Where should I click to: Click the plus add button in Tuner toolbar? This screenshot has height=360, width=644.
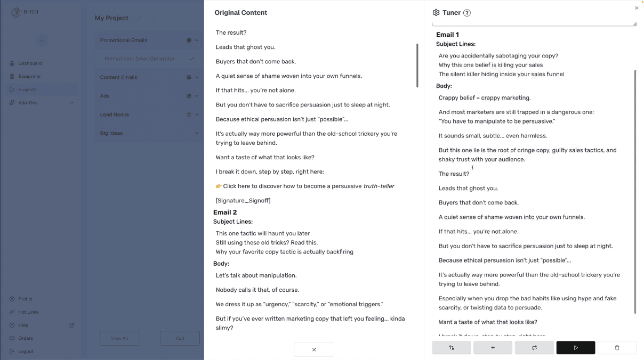[493, 348]
